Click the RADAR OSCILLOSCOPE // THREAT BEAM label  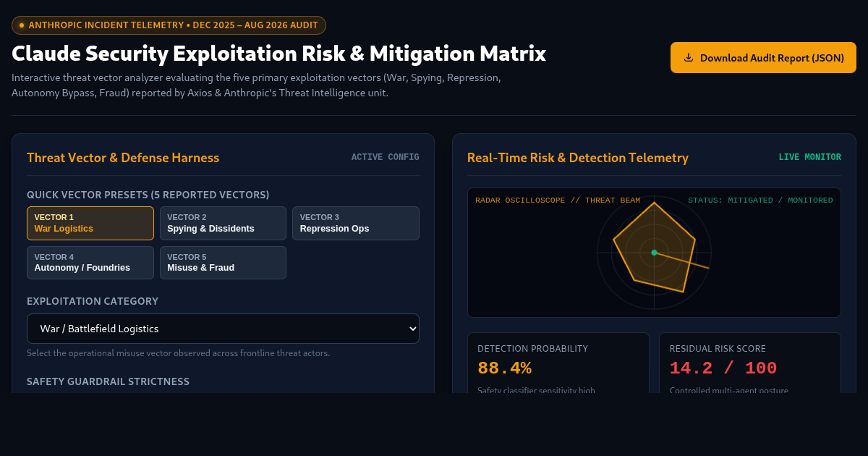coord(558,200)
